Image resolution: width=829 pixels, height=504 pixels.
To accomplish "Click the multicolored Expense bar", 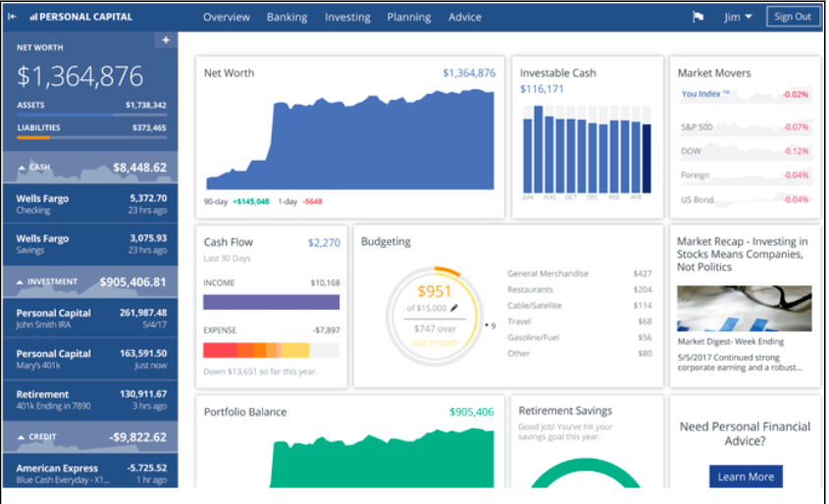I will pos(271,350).
